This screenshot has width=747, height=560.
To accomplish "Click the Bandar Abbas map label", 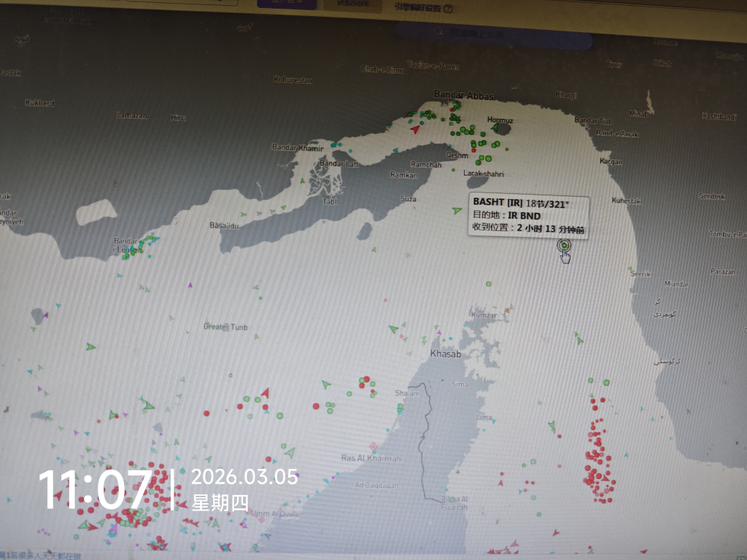I will pyautogui.click(x=463, y=96).
